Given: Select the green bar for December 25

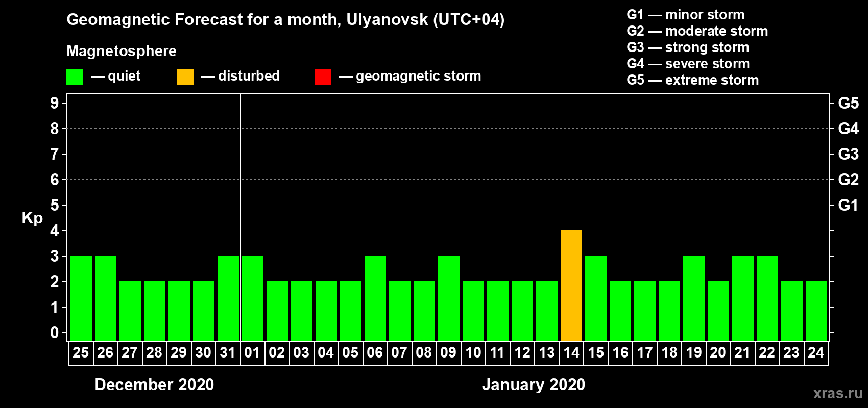Looking at the screenshot, I should [81, 298].
